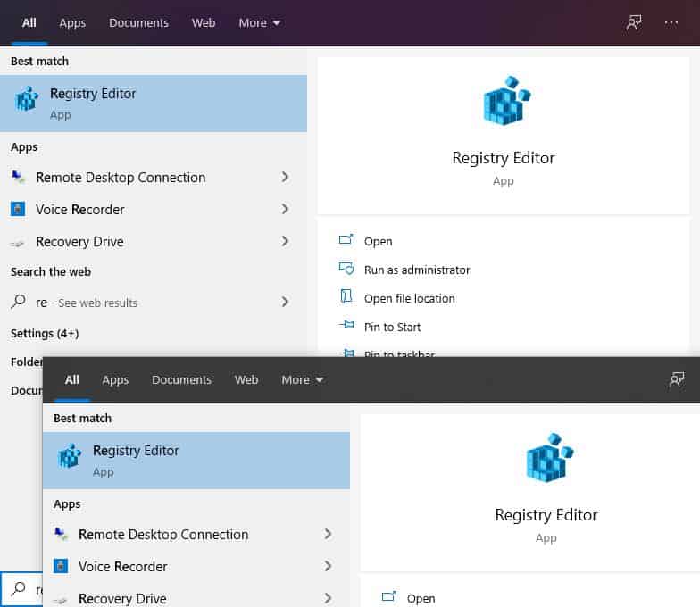Viewport: 700px width, 607px height.
Task: Click Open action in upper preview pane
Action: pyautogui.click(x=379, y=241)
